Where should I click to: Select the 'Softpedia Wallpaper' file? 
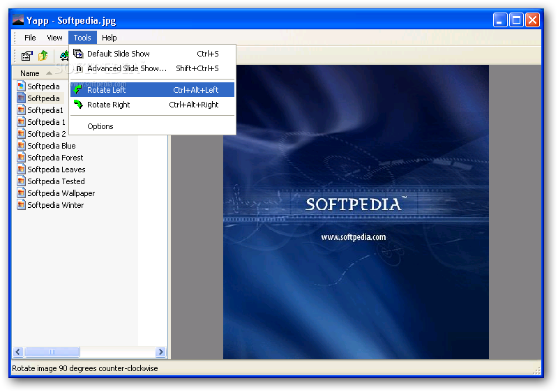[x=61, y=193]
